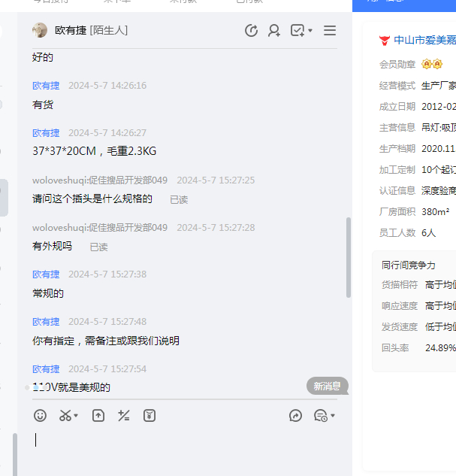This screenshot has height=476, width=456.
Task: Click the 厂房面积 380m² value
Action: click(x=436, y=212)
